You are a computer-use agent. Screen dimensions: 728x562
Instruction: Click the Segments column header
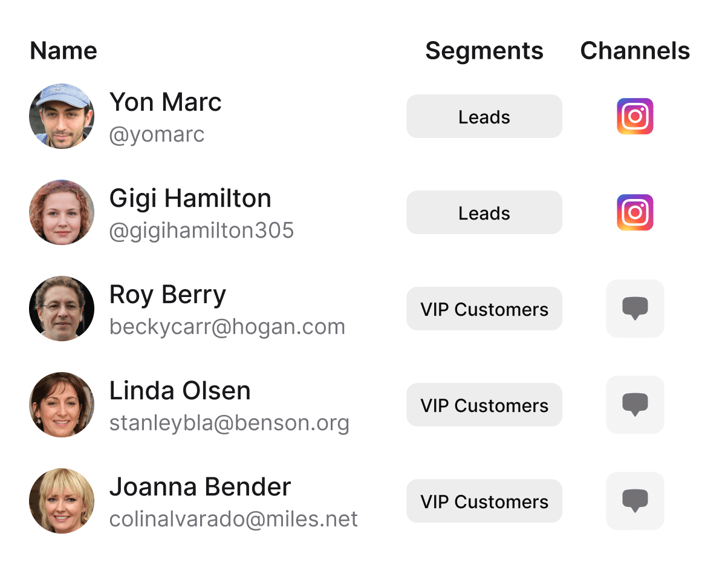point(484,51)
